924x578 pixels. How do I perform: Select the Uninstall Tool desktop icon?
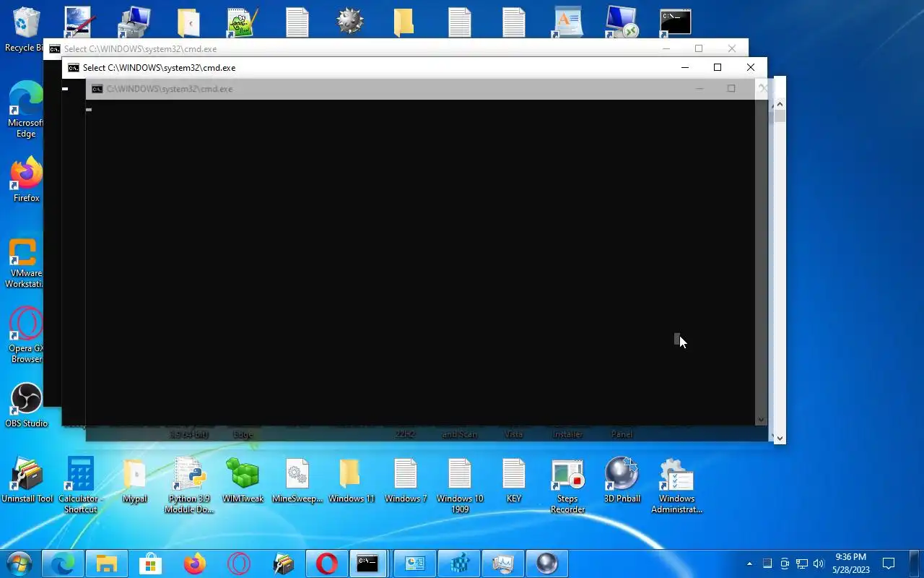(27, 480)
